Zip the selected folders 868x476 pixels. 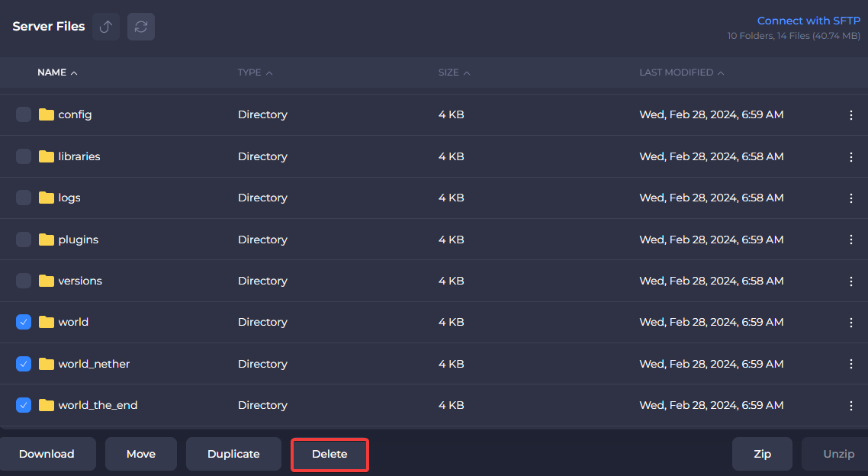[762, 454]
